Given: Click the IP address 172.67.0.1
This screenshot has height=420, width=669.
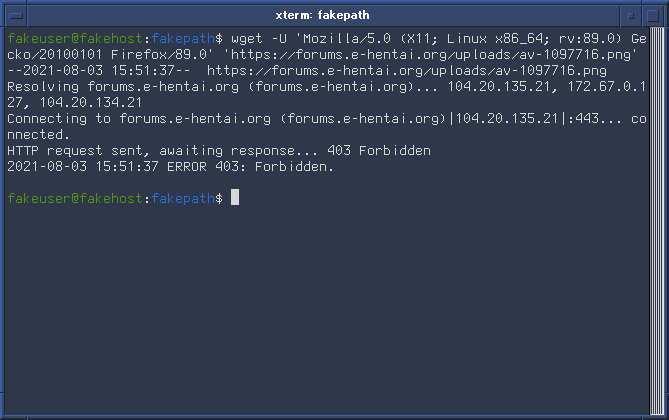Looking at the screenshot, I should coord(606,87).
